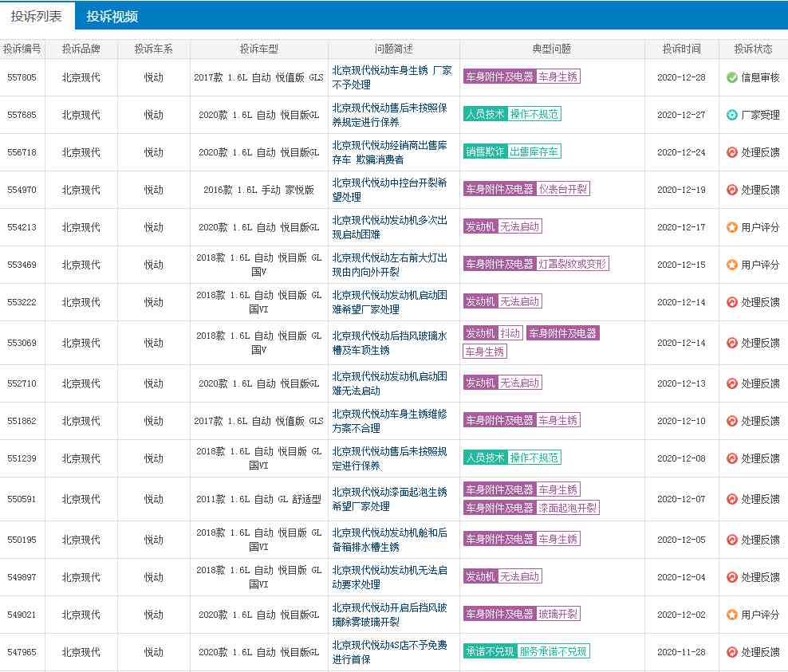Open complaint 发动机舱和后备箱排水槽生锈
The height and width of the screenshot is (672, 788).
point(389,540)
